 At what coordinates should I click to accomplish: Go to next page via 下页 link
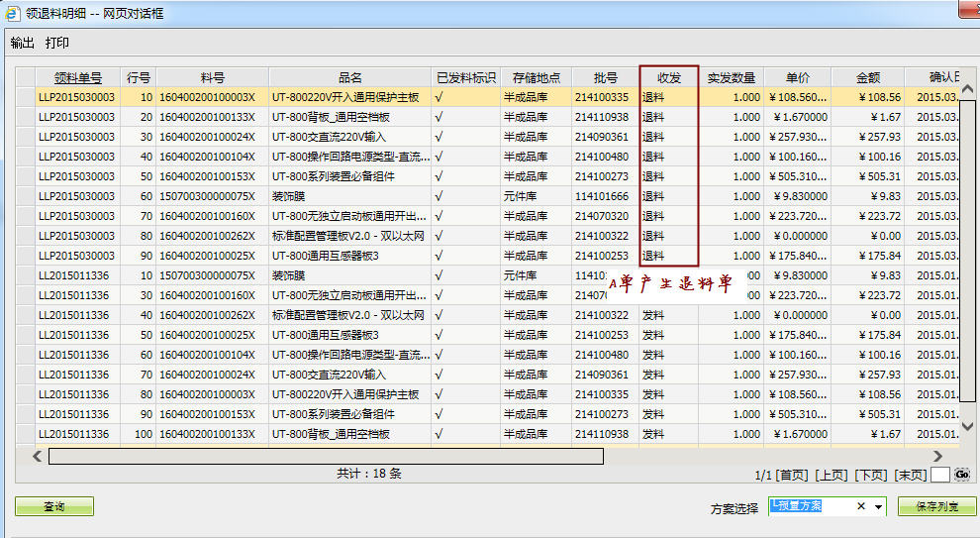click(871, 476)
